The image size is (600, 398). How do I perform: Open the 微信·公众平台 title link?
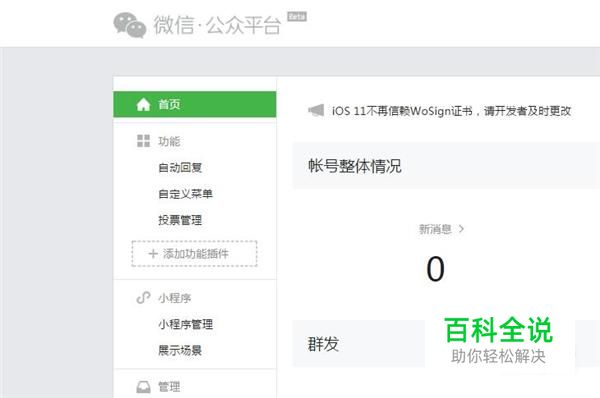(217, 25)
